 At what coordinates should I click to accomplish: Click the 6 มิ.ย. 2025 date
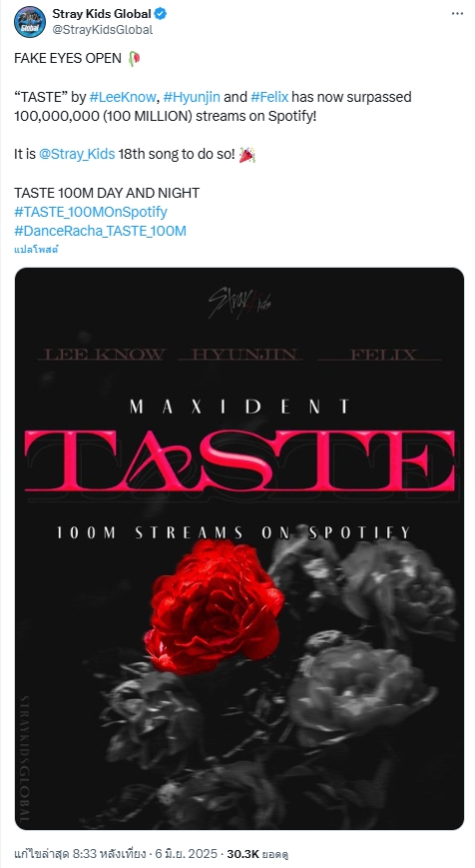pyautogui.click(x=188, y=853)
